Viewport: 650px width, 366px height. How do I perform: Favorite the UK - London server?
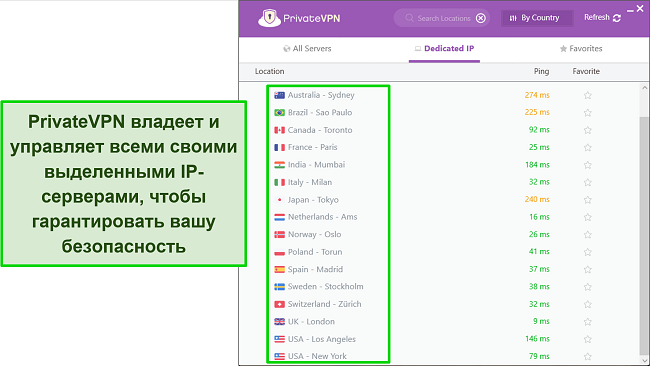[x=587, y=322]
